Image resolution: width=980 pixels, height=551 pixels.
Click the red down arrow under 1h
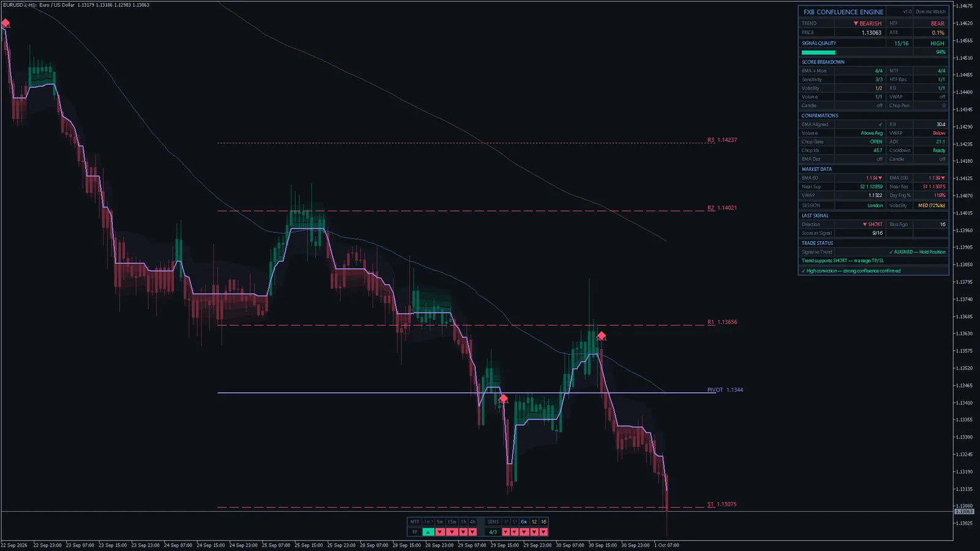point(463,532)
